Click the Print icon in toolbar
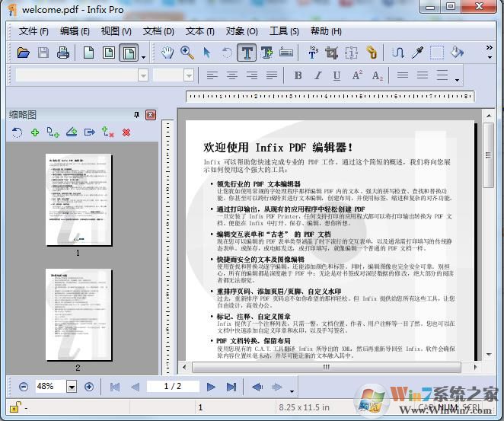 (62, 53)
